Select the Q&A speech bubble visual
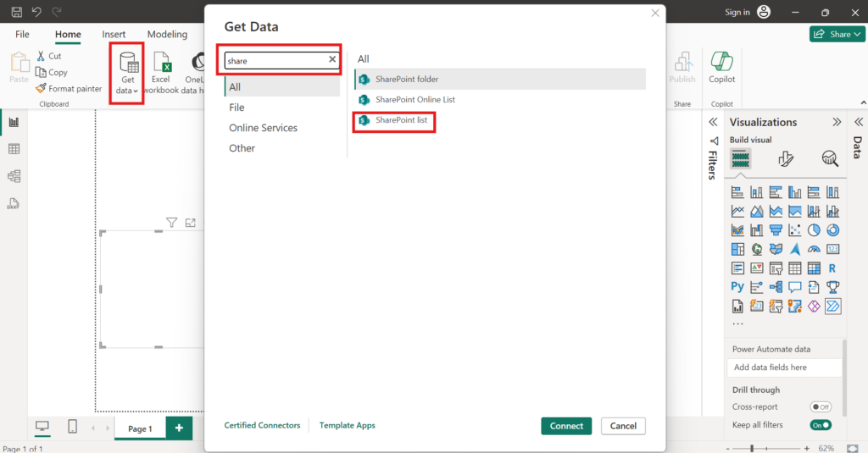This screenshot has height=453, width=868. pos(795,286)
